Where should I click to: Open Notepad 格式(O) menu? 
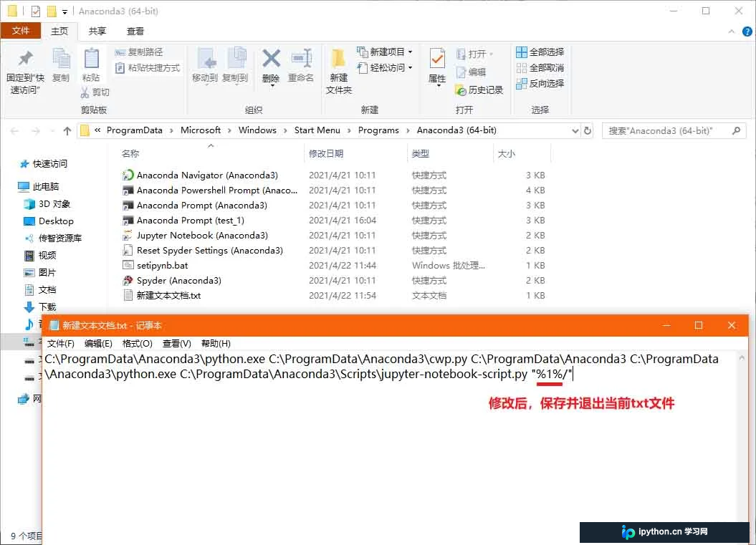tap(138, 344)
